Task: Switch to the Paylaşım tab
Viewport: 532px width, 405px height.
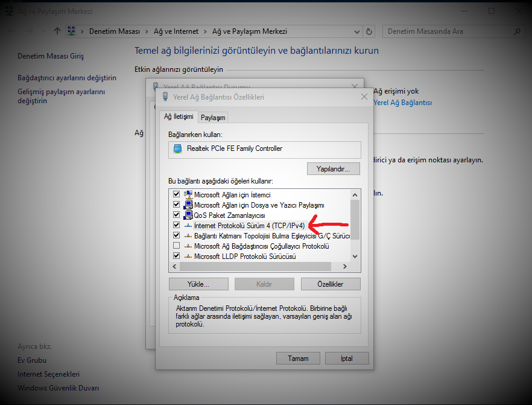Action: pos(213,118)
